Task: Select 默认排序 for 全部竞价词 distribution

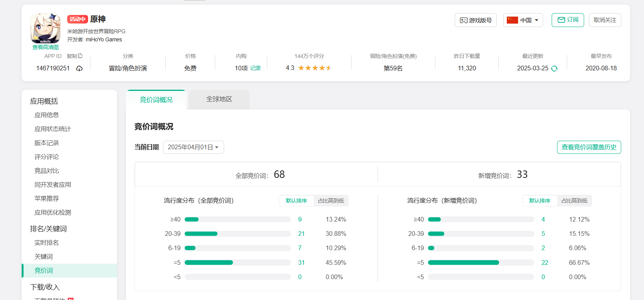Action: (x=296, y=201)
